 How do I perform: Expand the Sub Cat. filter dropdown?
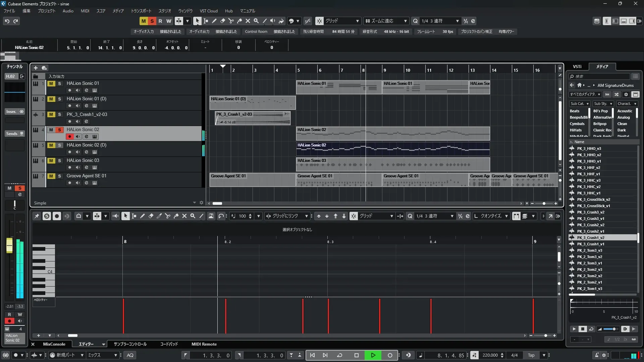[580, 104]
